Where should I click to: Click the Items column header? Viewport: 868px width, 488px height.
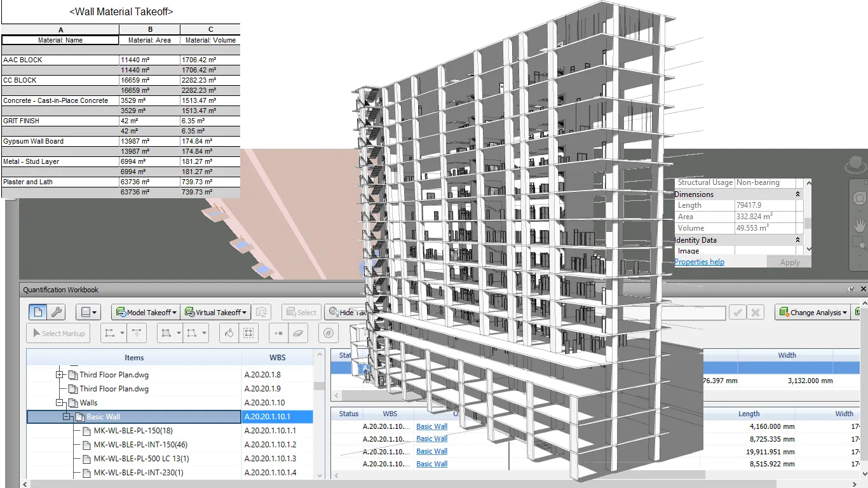pyautogui.click(x=134, y=358)
